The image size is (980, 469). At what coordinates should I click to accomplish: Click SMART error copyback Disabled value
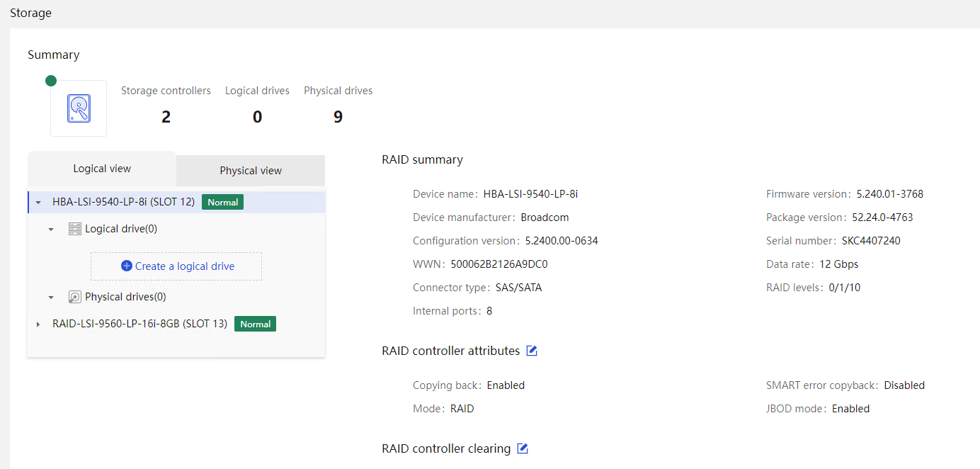pyautogui.click(x=904, y=385)
